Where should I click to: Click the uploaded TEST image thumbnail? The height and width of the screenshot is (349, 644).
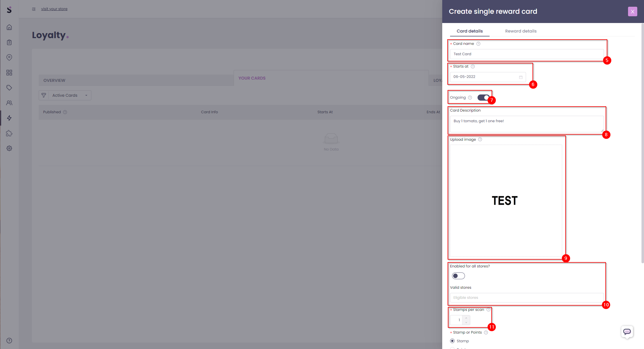[x=506, y=201]
